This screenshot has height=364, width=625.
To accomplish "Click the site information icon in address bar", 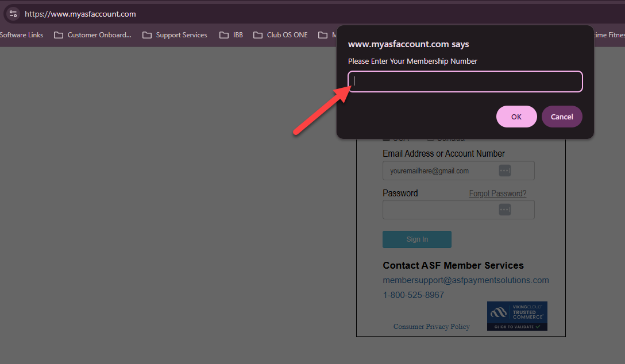I will [x=13, y=14].
